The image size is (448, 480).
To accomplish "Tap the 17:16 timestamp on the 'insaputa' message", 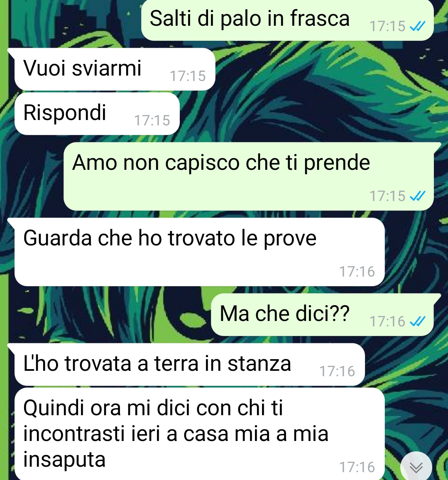I will coord(357,468).
